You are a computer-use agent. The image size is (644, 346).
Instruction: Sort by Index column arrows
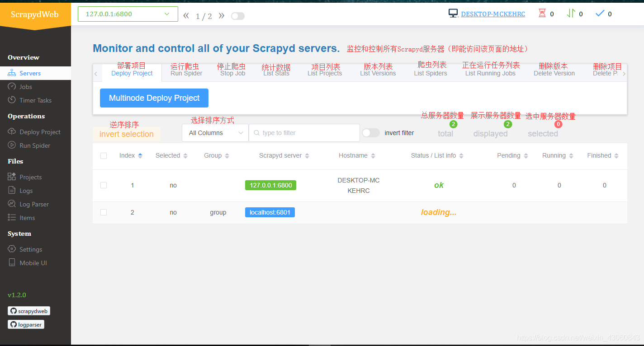[140, 155]
